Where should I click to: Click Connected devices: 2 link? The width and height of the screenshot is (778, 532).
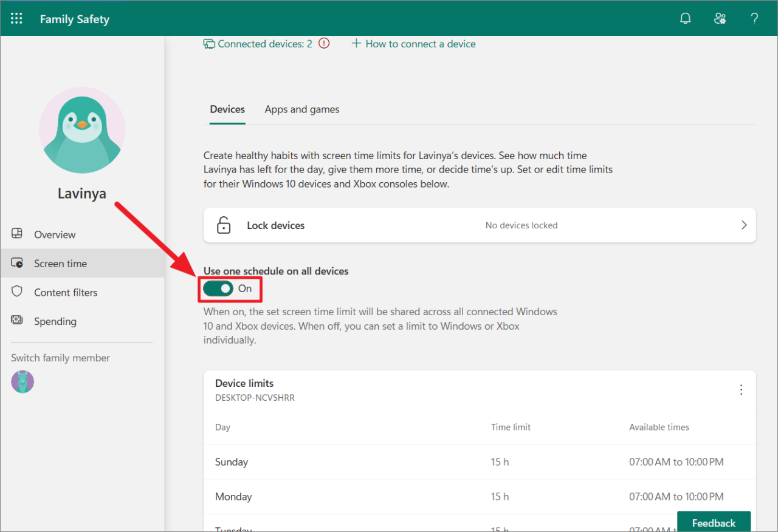click(x=265, y=44)
